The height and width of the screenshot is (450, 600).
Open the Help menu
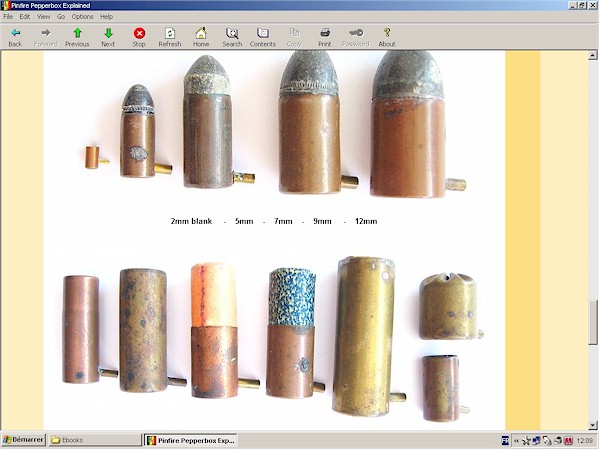(x=106, y=16)
